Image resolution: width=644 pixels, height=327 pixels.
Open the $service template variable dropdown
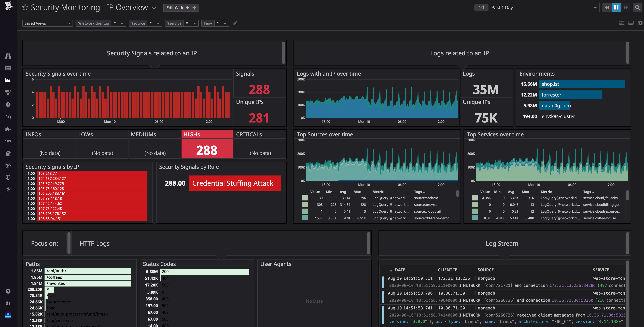pyautogui.click(x=195, y=23)
